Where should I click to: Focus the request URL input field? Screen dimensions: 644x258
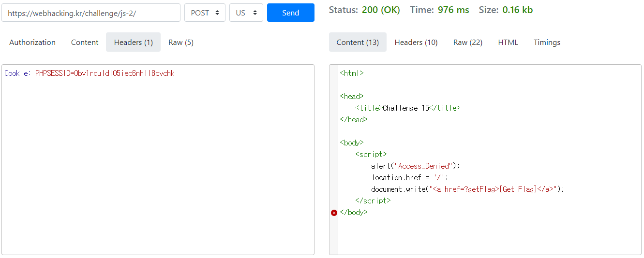pyautogui.click(x=91, y=13)
